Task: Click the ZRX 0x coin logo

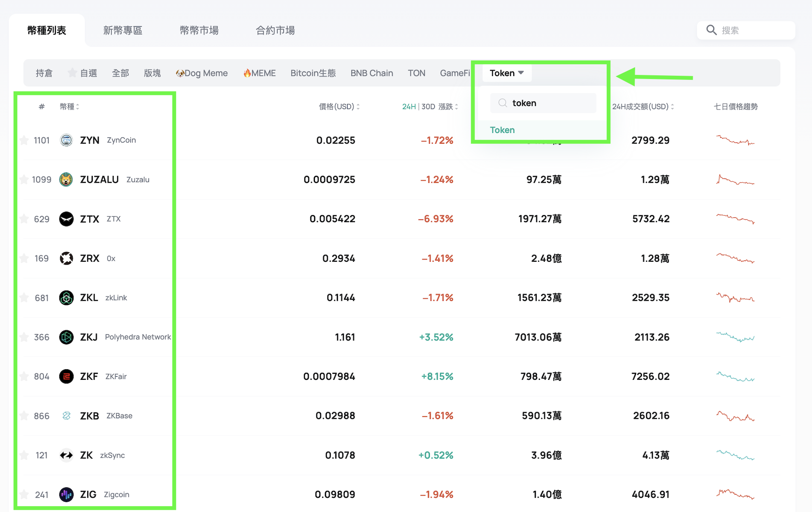Action: 66,258
